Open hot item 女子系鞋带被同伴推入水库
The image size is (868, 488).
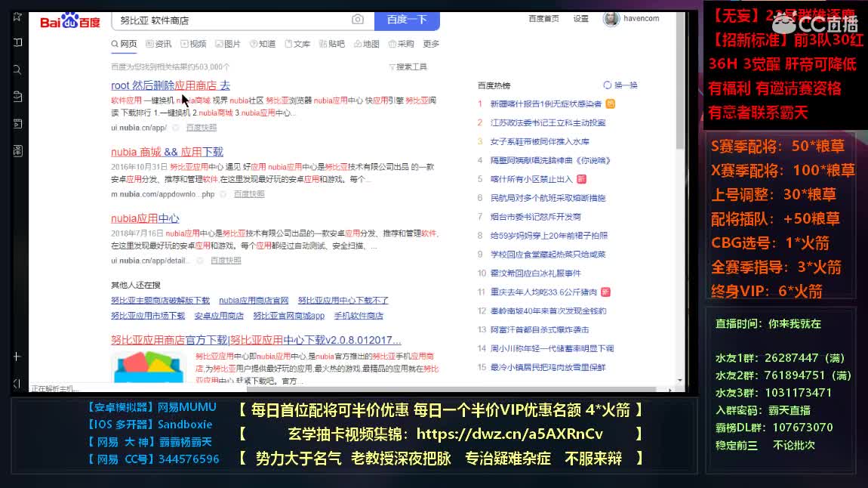click(x=540, y=141)
